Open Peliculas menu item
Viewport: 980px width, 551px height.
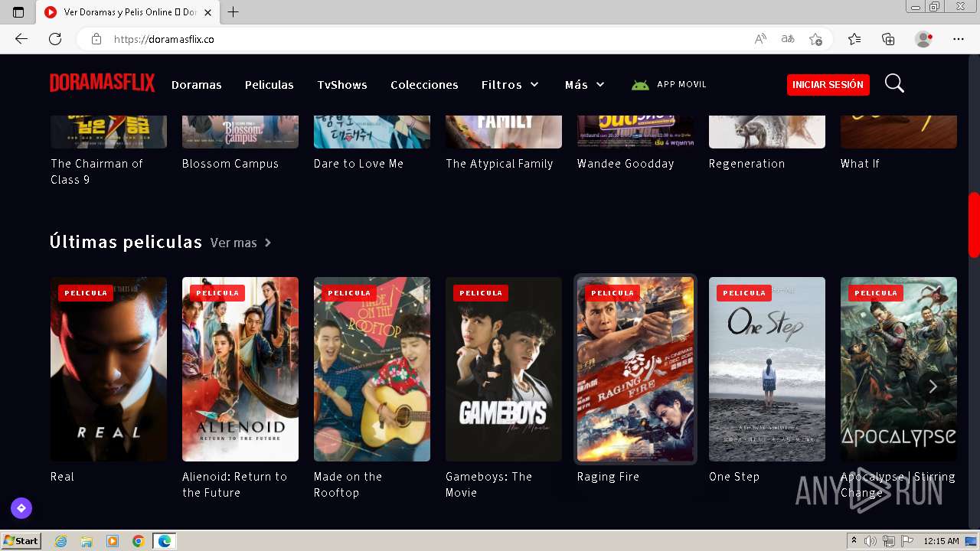pyautogui.click(x=269, y=85)
